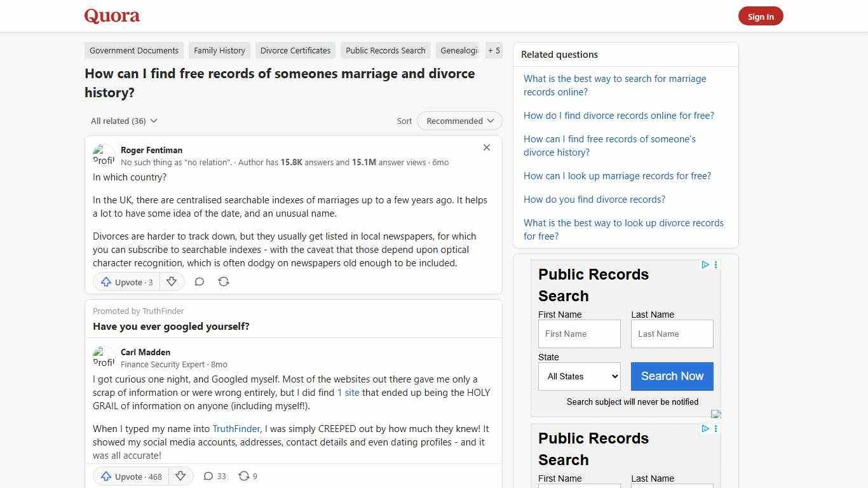Show more topics using the +5 chip
This screenshot has height=488, width=868.
(x=494, y=50)
